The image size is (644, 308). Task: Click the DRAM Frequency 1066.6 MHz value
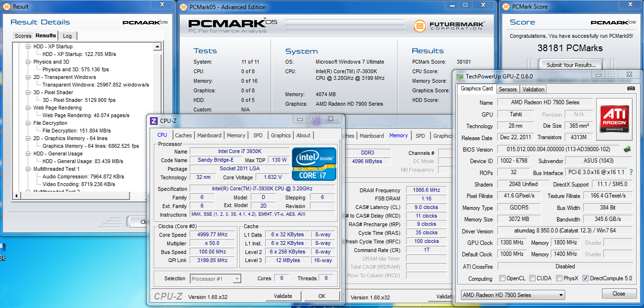pos(426,190)
